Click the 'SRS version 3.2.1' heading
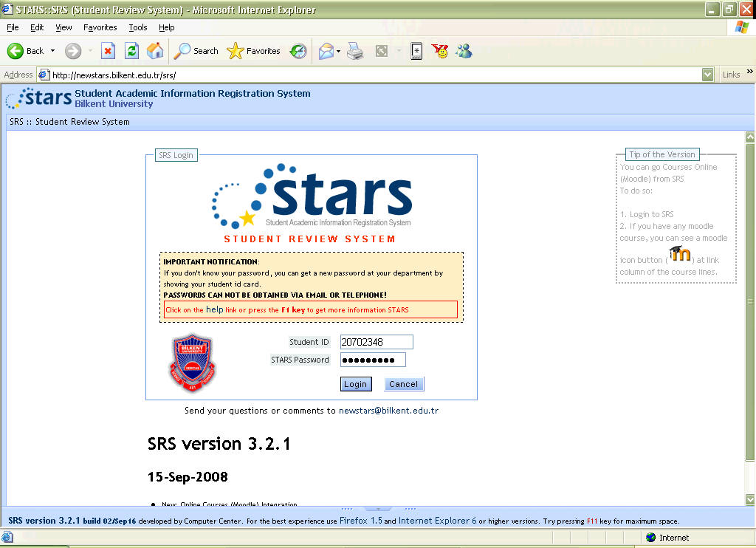Viewport: 756px width, 548px height. click(219, 444)
